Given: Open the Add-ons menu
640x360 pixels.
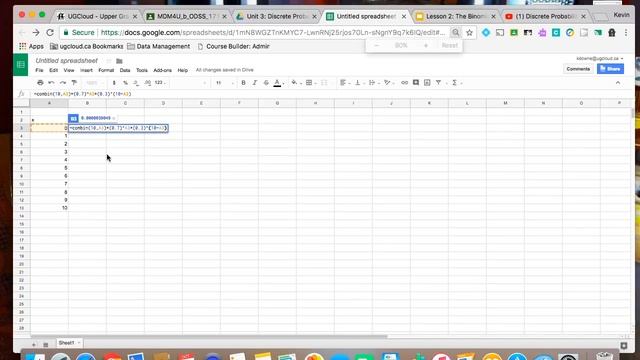Looking at the screenshot, I should 162,70.
